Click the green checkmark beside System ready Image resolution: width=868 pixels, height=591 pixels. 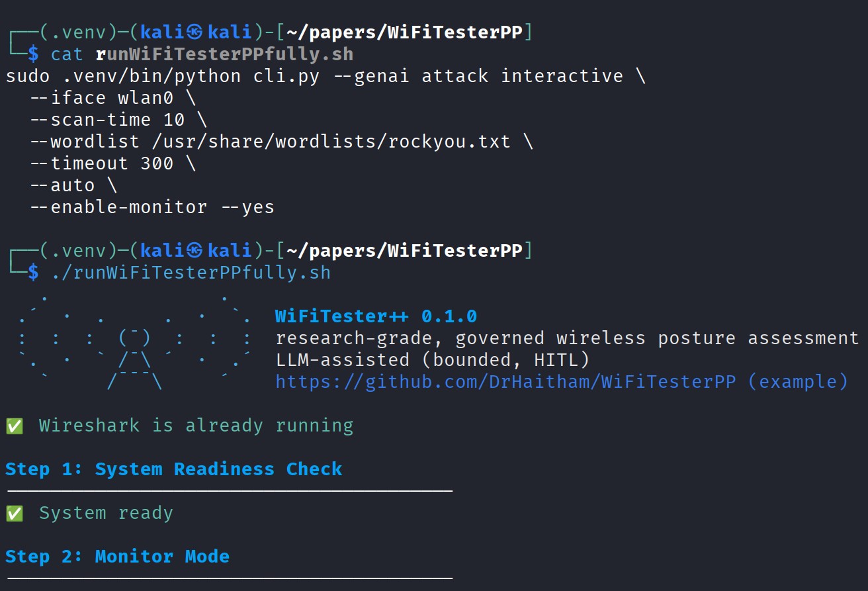pos(14,514)
